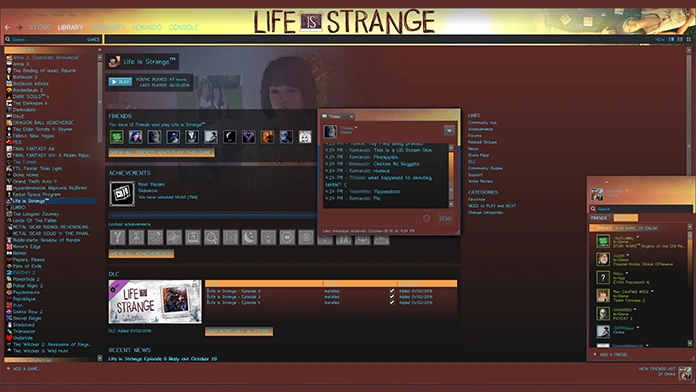Open the dropdown arrow next to Max Caulfield #002

652,292
